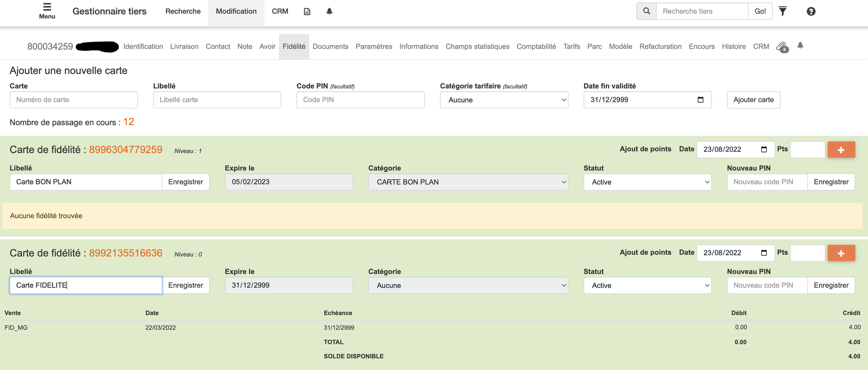Click the magnifier search icon
Screen dimensions: 868x370
click(646, 11)
